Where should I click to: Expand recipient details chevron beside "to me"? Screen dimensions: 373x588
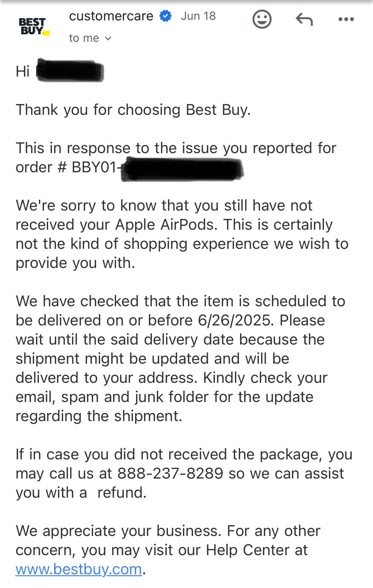[108, 39]
